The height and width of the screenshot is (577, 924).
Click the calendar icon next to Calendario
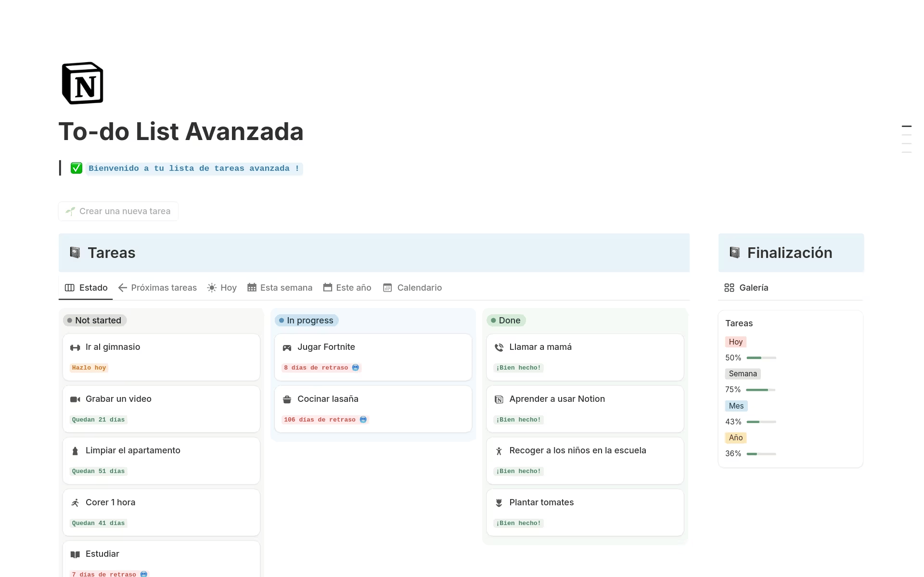coord(388,287)
